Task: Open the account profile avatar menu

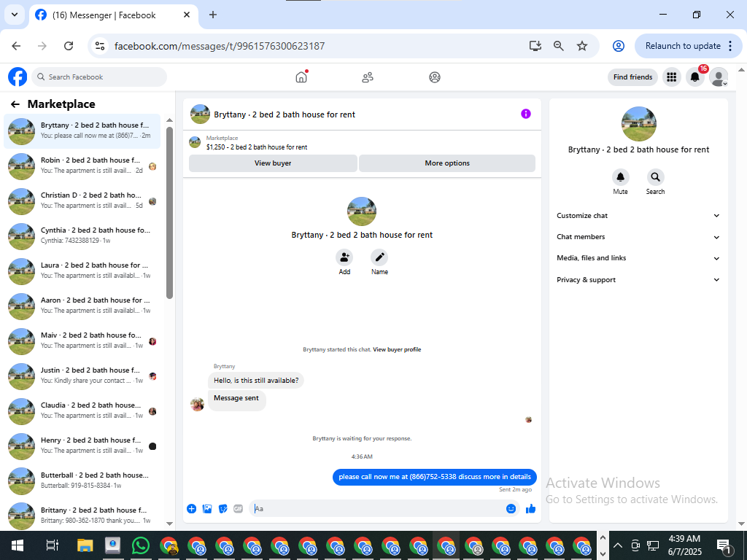Action: tap(719, 77)
